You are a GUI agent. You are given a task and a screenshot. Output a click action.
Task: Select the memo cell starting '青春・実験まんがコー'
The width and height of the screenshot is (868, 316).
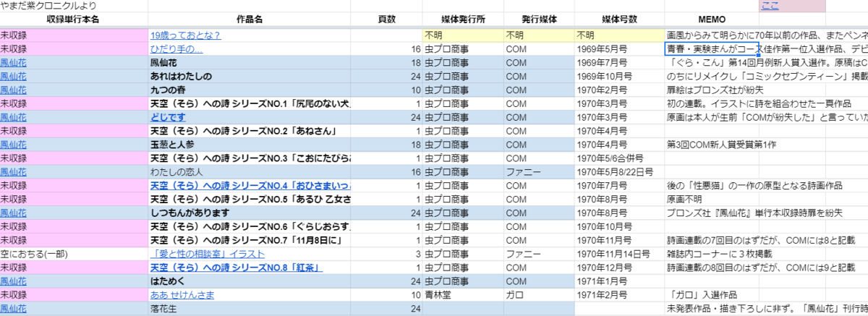point(712,48)
